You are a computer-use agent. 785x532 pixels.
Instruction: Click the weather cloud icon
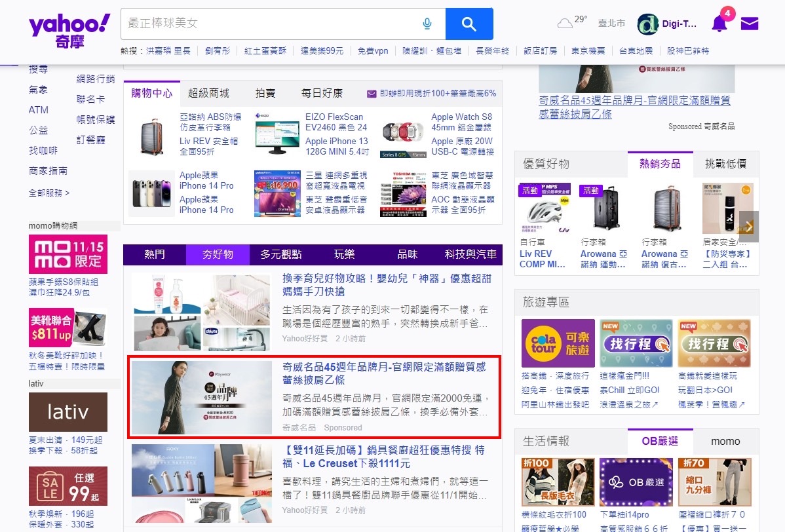click(564, 24)
